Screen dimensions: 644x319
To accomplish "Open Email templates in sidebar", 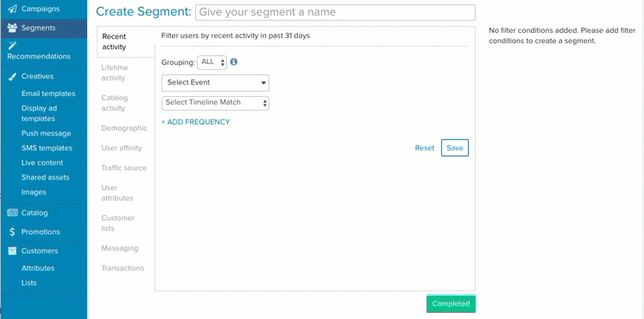I will point(48,93).
